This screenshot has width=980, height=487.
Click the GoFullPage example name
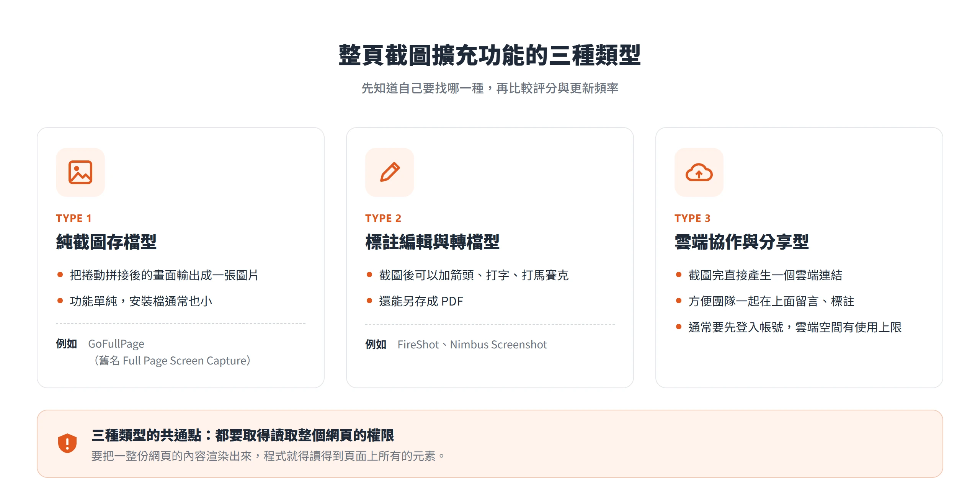tap(116, 344)
